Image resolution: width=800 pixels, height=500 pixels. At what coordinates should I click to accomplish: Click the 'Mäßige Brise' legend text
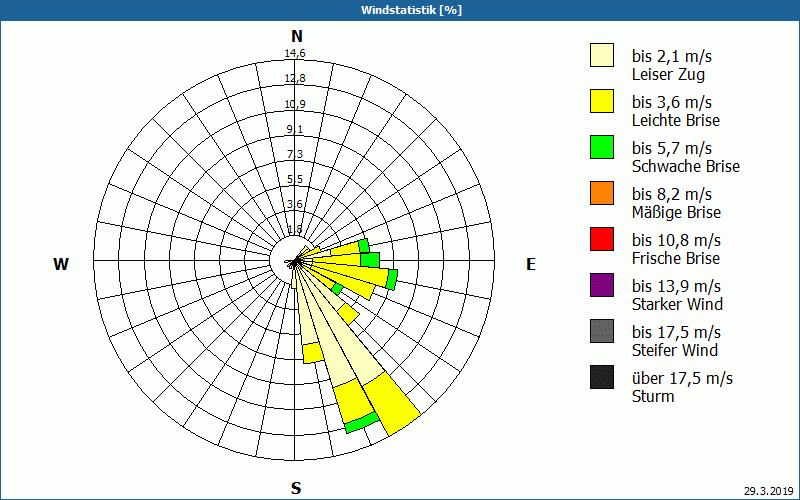(x=677, y=212)
